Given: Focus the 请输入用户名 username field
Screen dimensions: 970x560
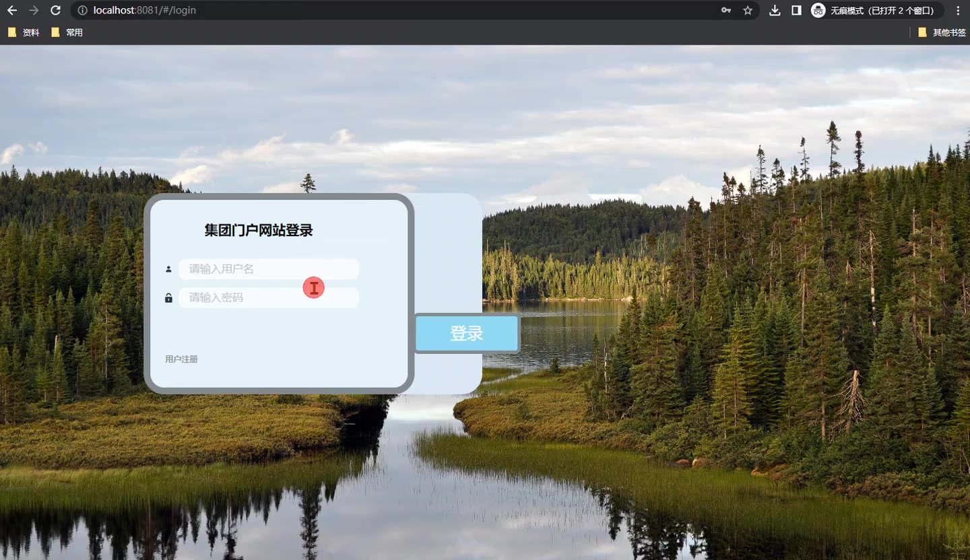Looking at the screenshot, I should [x=269, y=269].
